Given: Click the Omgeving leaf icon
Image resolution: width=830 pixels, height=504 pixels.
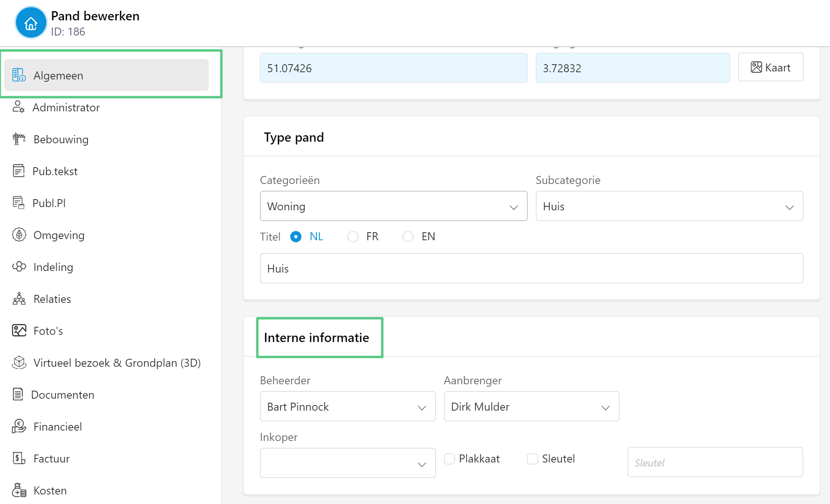Looking at the screenshot, I should [x=19, y=235].
